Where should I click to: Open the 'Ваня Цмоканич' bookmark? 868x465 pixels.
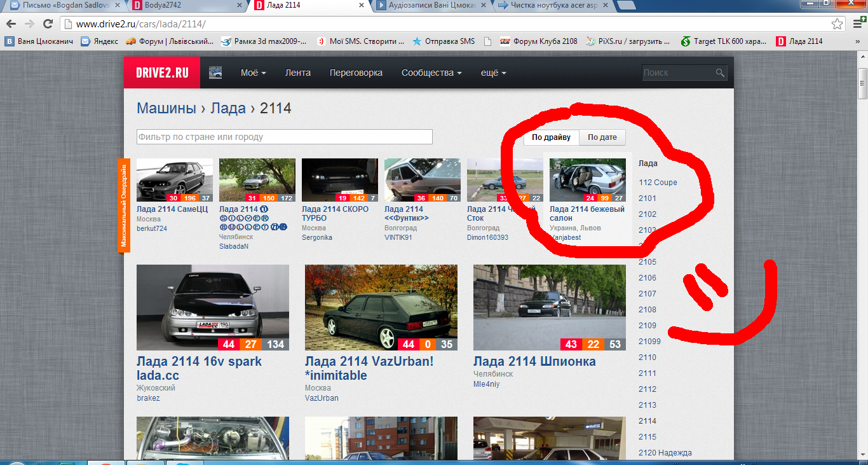click(x=39, y=41)
